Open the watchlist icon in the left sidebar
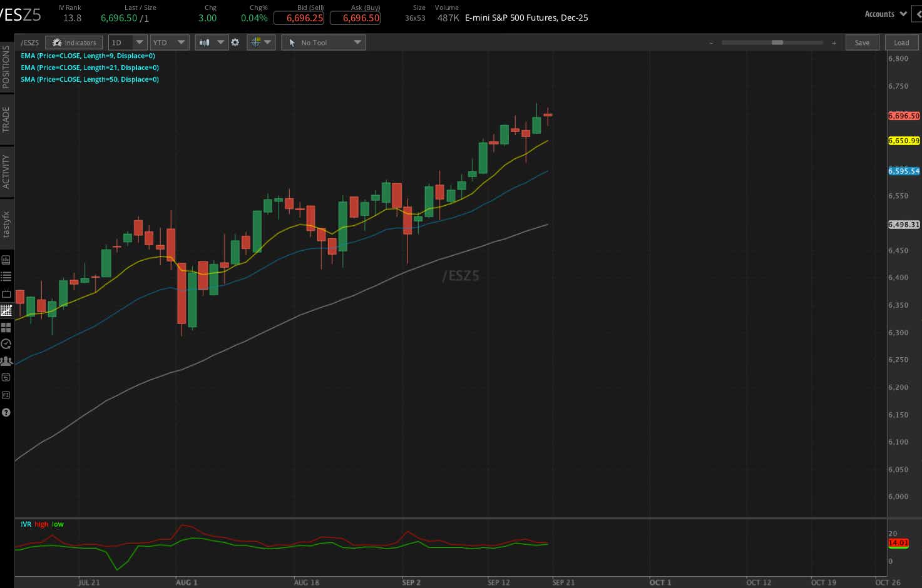The width and height of the screenshot is (922, 588). pyautogui.click(x=6, y=276)
